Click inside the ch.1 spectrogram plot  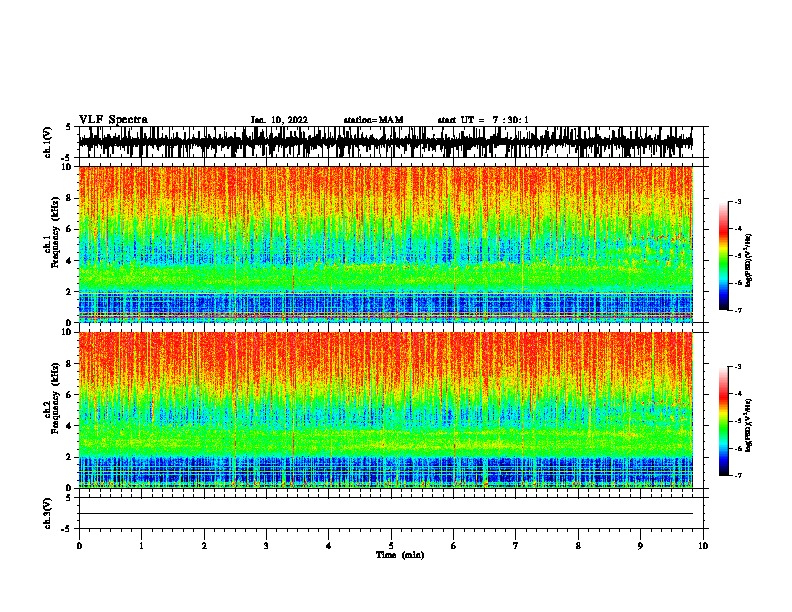(385, 244)
